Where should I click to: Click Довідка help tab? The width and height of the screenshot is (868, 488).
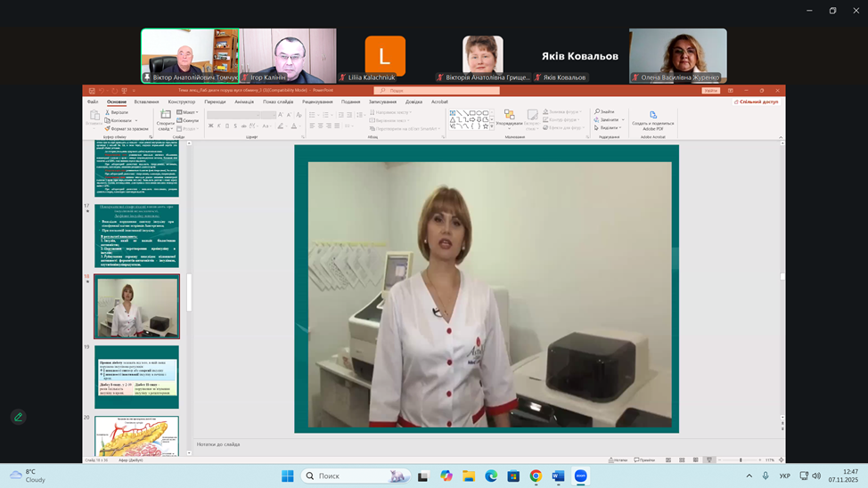click(414, 102)
